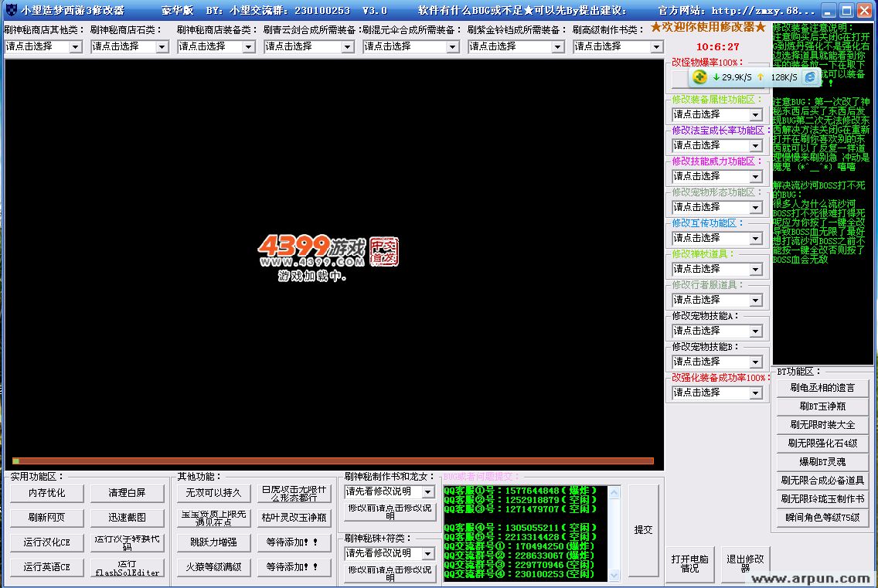
Task: Run flashSolEditer via its button
Action: coord(127,567)
